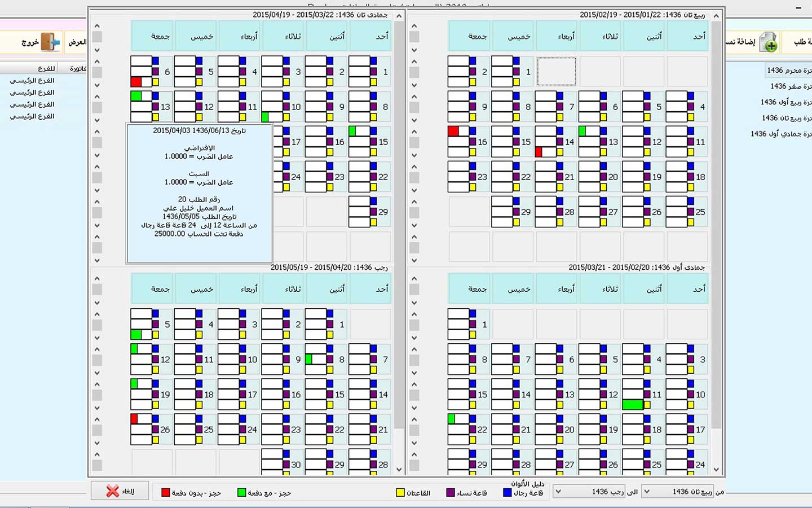
Task: Click the purple women's hall legend swatch
Action: [450, 493]
